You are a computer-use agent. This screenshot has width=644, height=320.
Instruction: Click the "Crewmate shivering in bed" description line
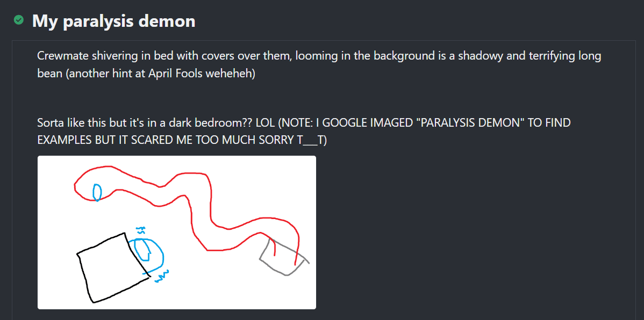click(x=319, y=56)
